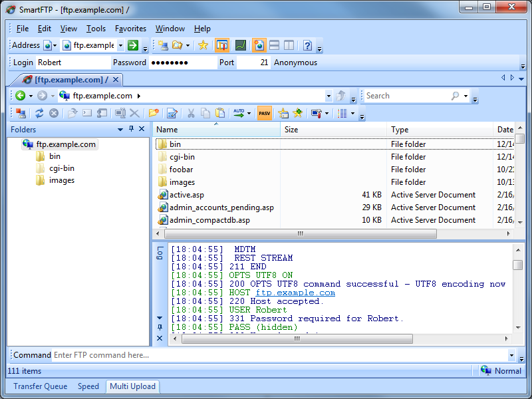Switch to the Transfer Queue tab
Screen dimensions: 532x399
[x=40, y=386]
